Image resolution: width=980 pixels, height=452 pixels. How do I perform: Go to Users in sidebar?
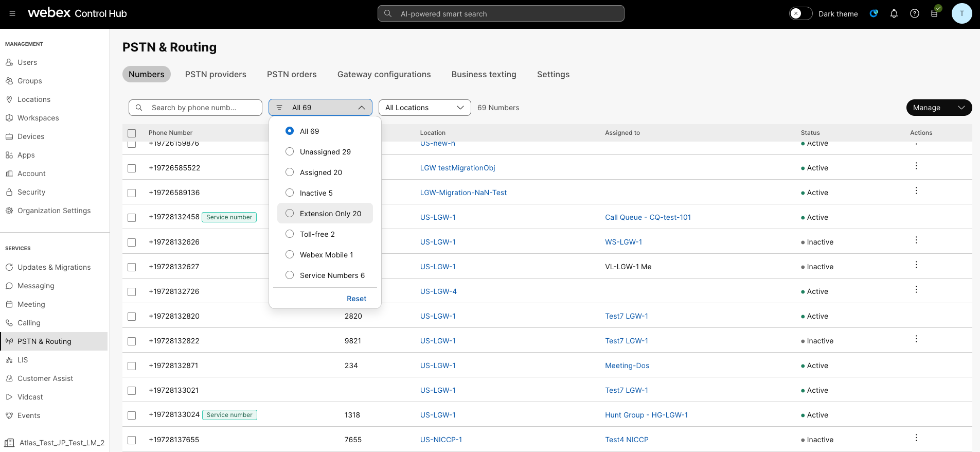27,62
